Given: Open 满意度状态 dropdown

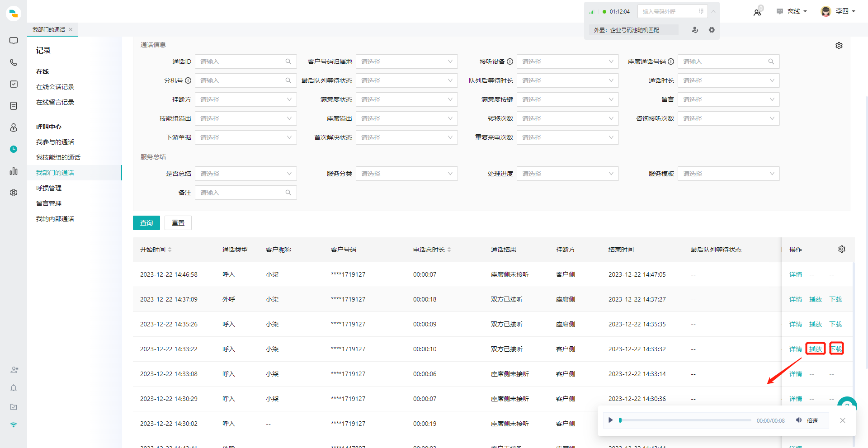Looking at the screenshot, I should point(407,99).
